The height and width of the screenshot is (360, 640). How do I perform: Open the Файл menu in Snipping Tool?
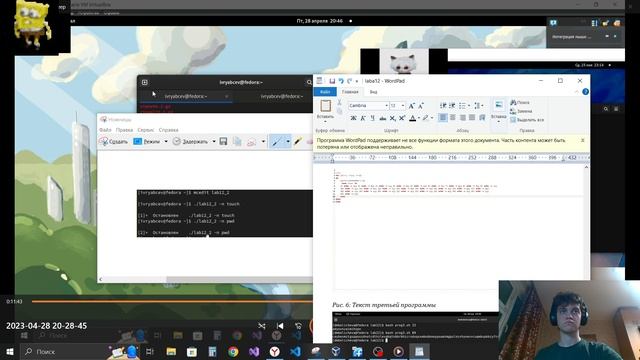(105, 130)
